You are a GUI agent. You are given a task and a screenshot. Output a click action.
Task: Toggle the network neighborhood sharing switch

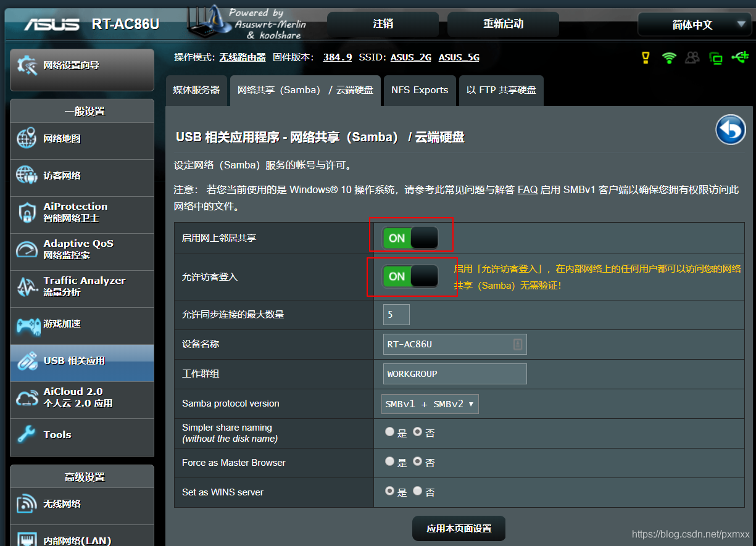pos(410,238)
